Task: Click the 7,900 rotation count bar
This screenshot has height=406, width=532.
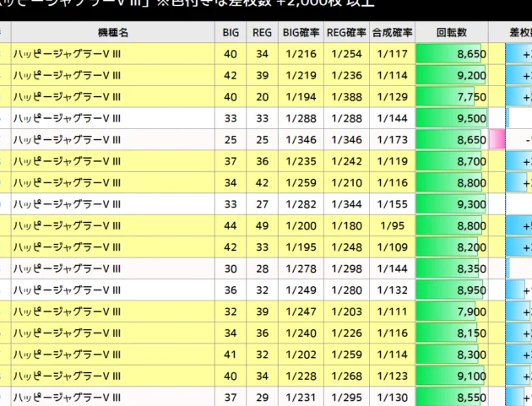Action: 452,311
